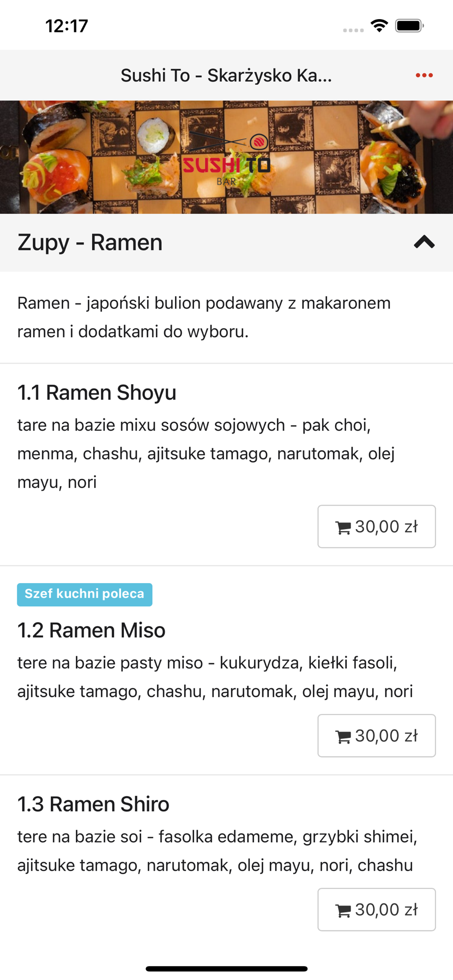Open the 1.3 Ramen Shiro item title

(x=93, y=804)
